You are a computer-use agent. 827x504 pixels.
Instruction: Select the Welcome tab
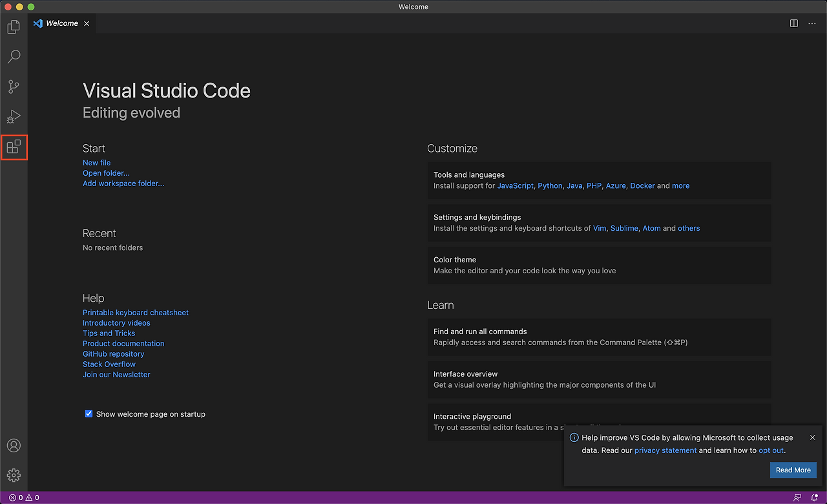pos(62,23)
